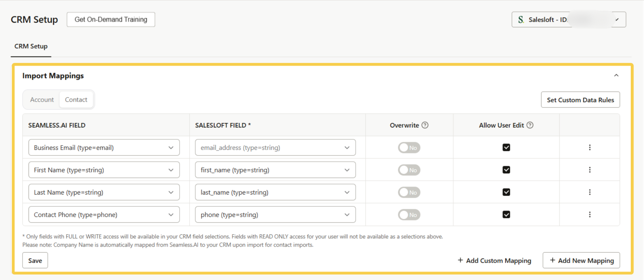
Task: Click Add New Mapping button
Action: pyautogui.click(x=581, y=260)
